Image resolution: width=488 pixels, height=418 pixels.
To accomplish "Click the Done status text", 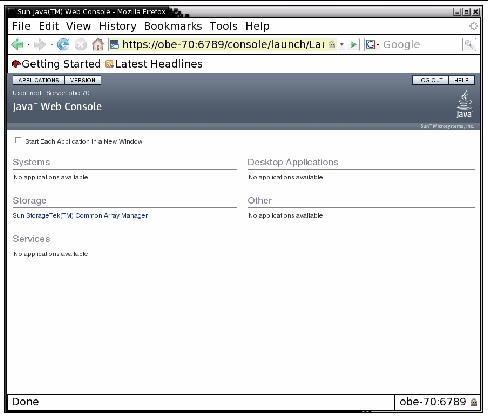I will pos(26,402).
